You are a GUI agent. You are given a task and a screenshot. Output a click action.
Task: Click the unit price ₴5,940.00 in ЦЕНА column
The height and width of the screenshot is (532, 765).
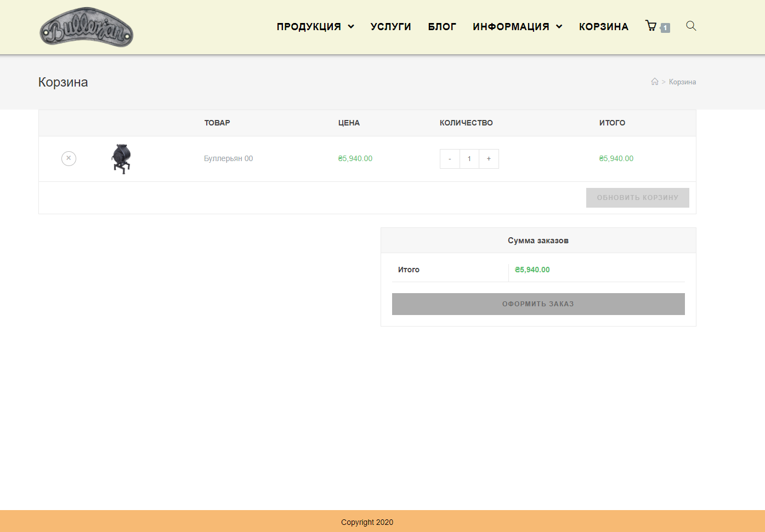click(355, 158)
